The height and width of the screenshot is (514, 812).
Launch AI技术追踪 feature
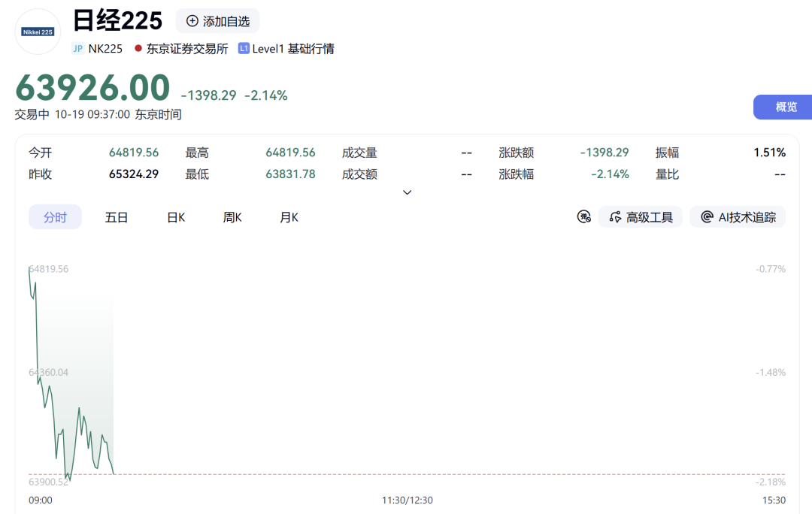[x=738, y=217]
